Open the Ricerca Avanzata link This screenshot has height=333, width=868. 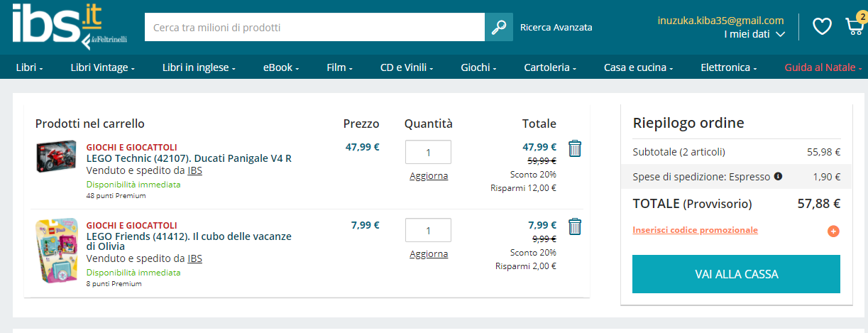(x=556, y=28)
